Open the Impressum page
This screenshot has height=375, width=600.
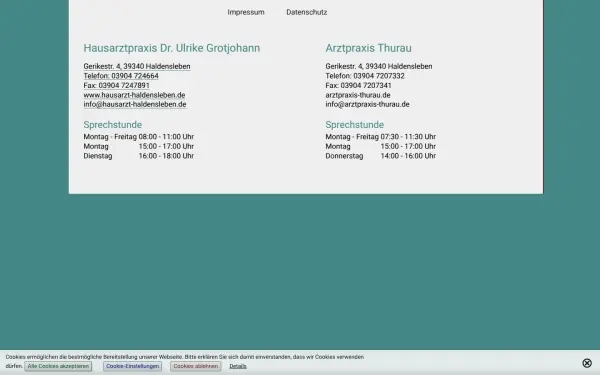(x=246, y=12)
